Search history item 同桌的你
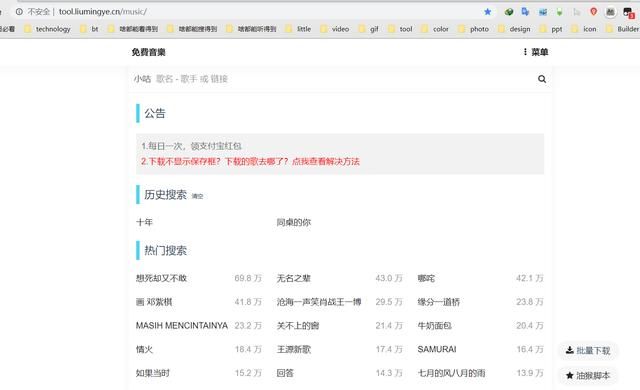Image resolution: width=640 pixels, height=390 pixels. coord(294,222)
